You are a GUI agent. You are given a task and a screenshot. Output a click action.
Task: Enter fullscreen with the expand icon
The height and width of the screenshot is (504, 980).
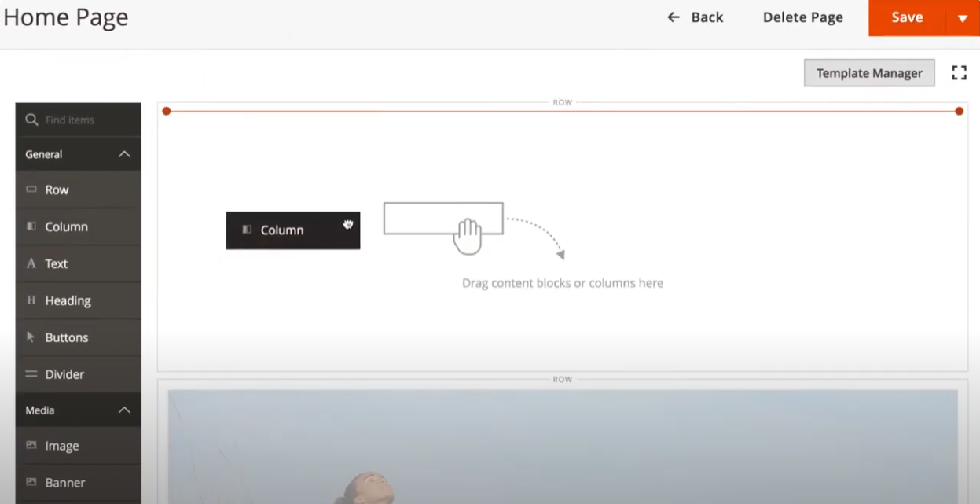point(960,72)
